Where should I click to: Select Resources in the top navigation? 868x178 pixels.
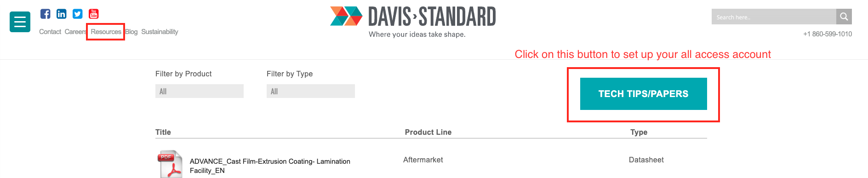click(106, 32)
